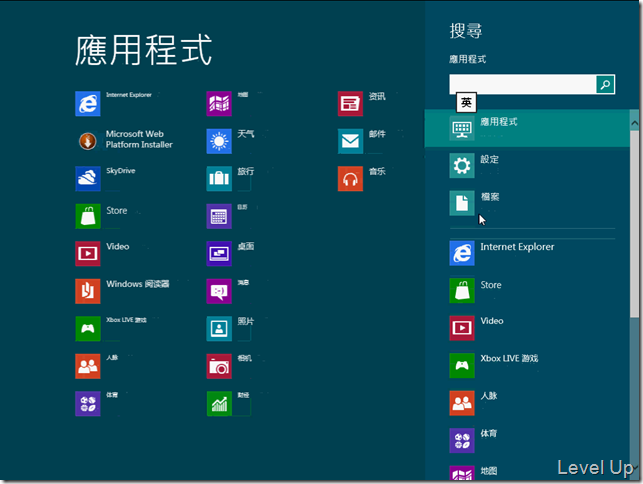Open Xbox LIVE 游戏 in the apps list
Image resolution: width=643 pixels, height=484 pixels.
tap(88, 329)
